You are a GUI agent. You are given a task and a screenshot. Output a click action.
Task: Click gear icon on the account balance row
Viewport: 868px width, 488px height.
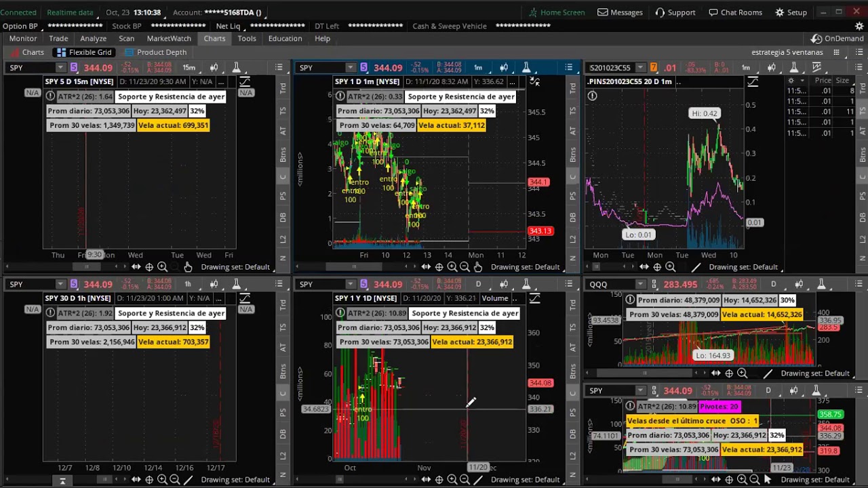click(x=859, y=26)
